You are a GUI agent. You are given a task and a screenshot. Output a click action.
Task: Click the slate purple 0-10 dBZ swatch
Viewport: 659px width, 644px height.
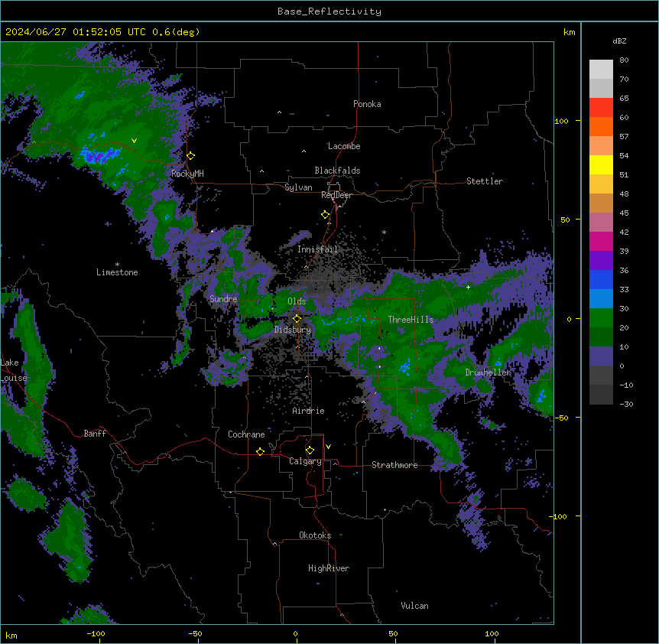point(601,356)
